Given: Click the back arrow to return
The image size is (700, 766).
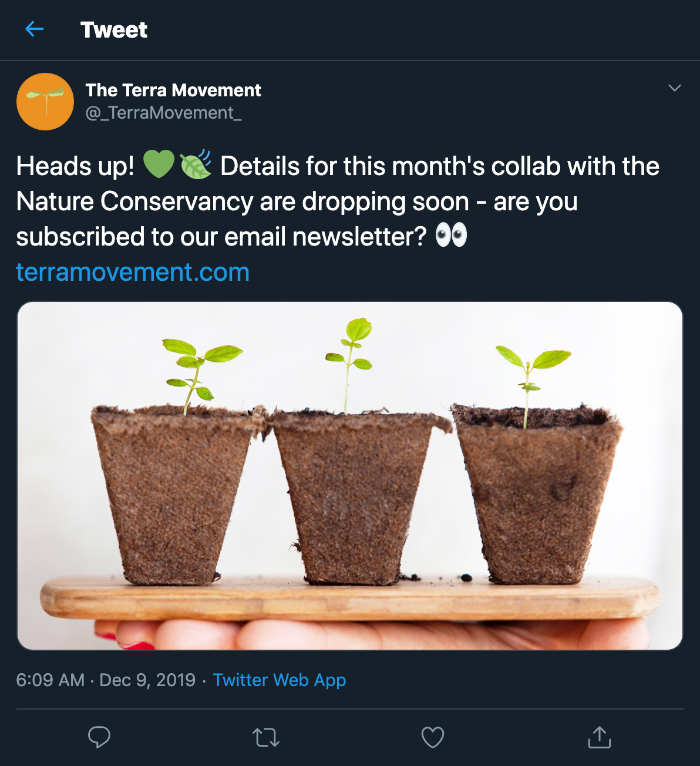Looking at the screenshot, I should [34, 29].
